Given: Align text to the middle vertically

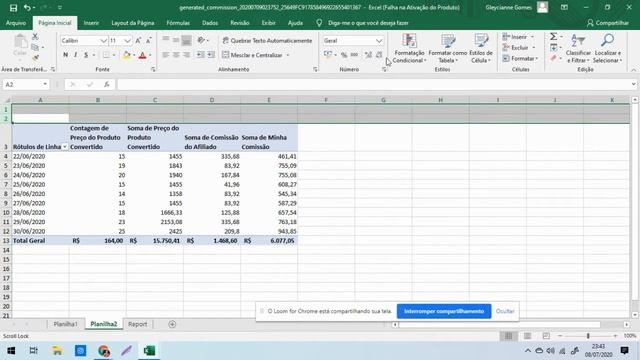Looking at the screenshot, I should (x=176, y=40).
